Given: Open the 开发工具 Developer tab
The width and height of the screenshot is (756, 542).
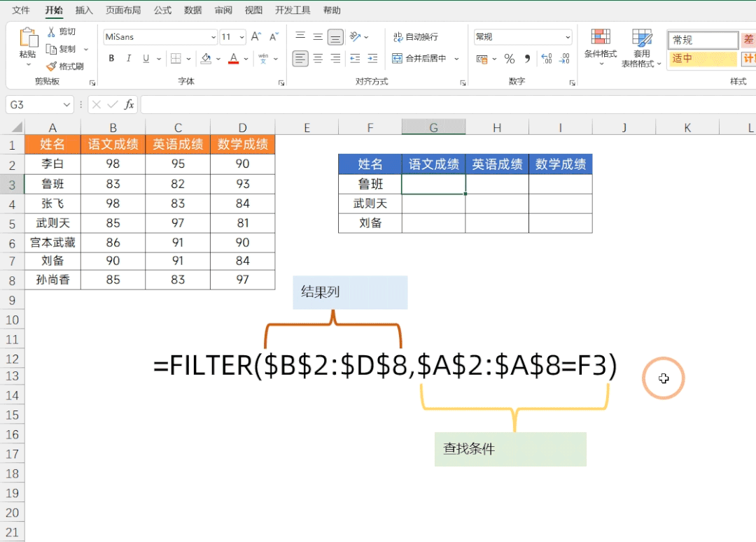Looking at the screenshot, I should pyautogui.click(x=293, y=10).
